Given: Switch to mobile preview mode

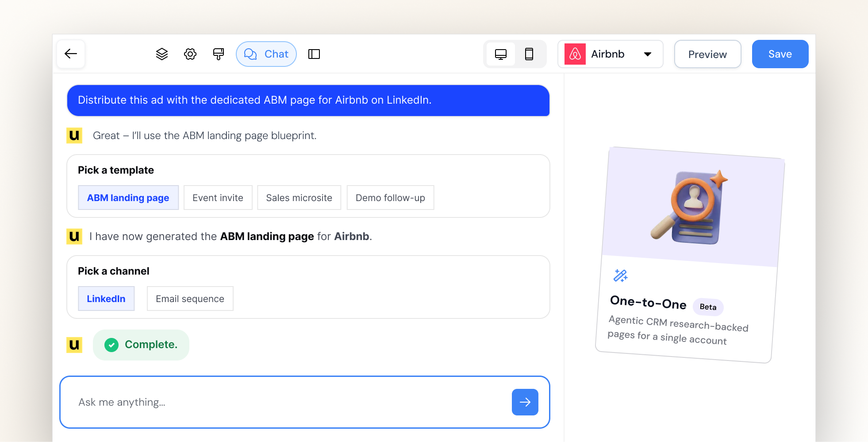Looking at the screenshot, I should click(529, 54).
